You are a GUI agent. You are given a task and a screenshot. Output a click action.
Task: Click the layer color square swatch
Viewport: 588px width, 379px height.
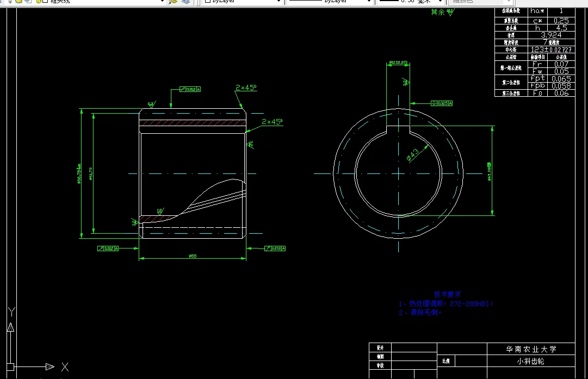(x=45, y=1)
